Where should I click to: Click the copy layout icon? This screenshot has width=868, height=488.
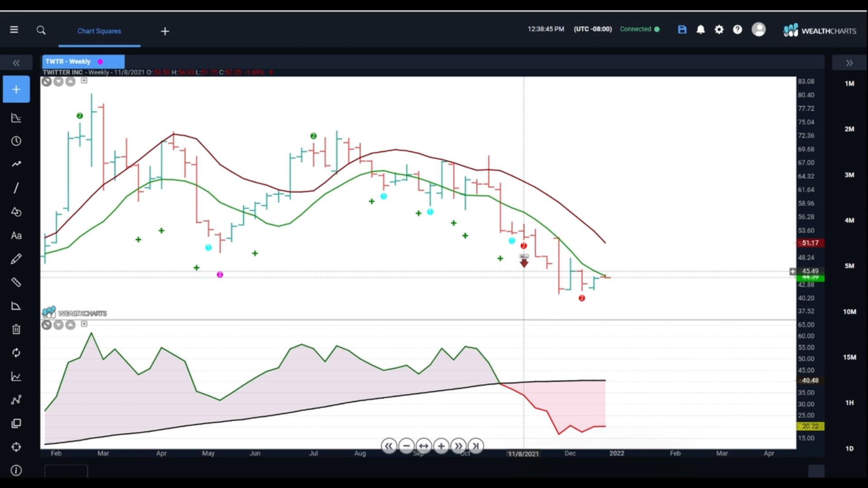[16, 423]
